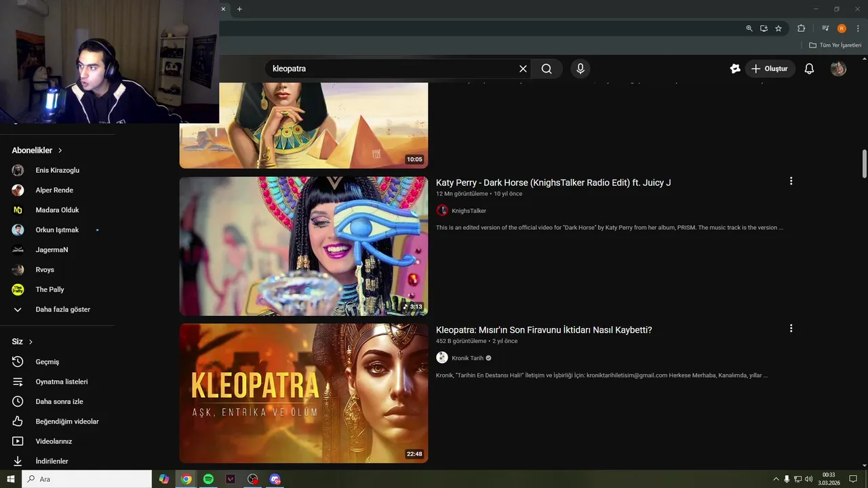Click KnighsTalker channel avatar

442,210
